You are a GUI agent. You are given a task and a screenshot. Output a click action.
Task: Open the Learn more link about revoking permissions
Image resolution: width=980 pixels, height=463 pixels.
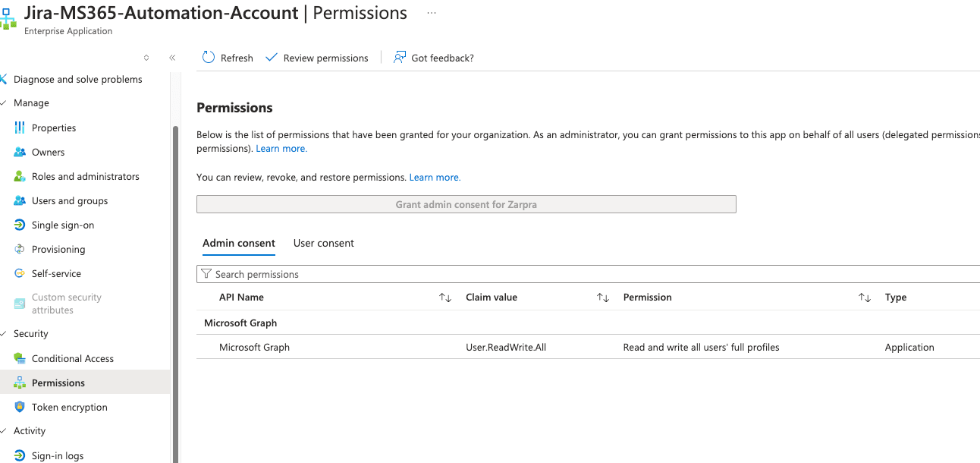(x=435, y=178)
